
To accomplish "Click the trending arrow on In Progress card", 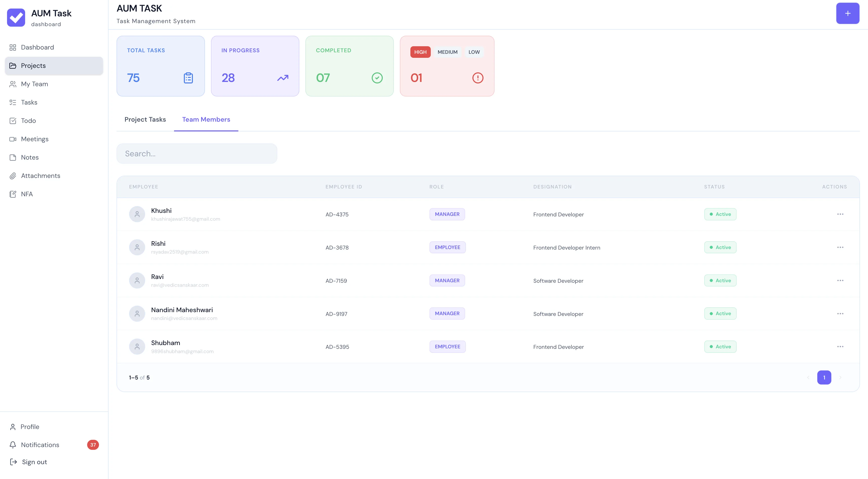I will [283, 78].
